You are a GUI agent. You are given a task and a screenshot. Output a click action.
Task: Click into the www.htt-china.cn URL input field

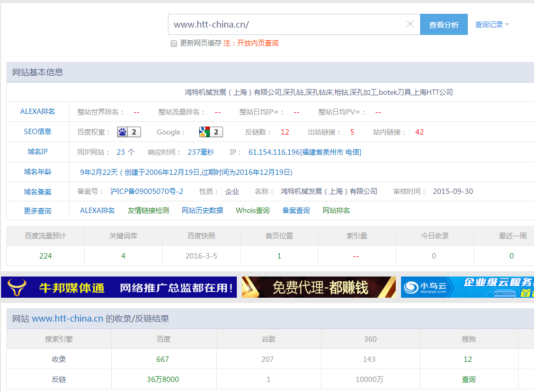pyautogui.click(x=286, y=24)
